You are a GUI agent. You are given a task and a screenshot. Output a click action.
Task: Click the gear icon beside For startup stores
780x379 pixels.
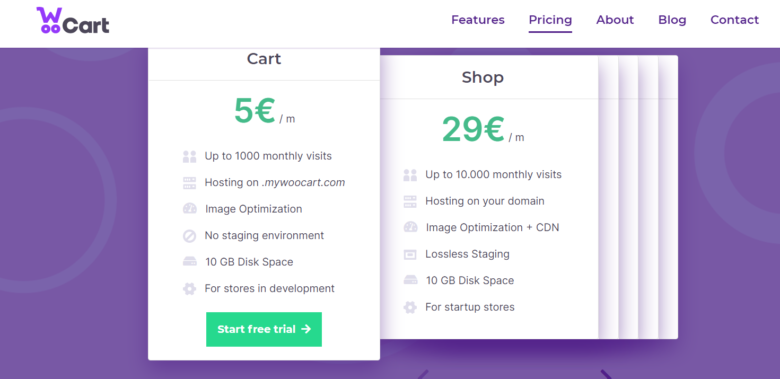point(410,307)
